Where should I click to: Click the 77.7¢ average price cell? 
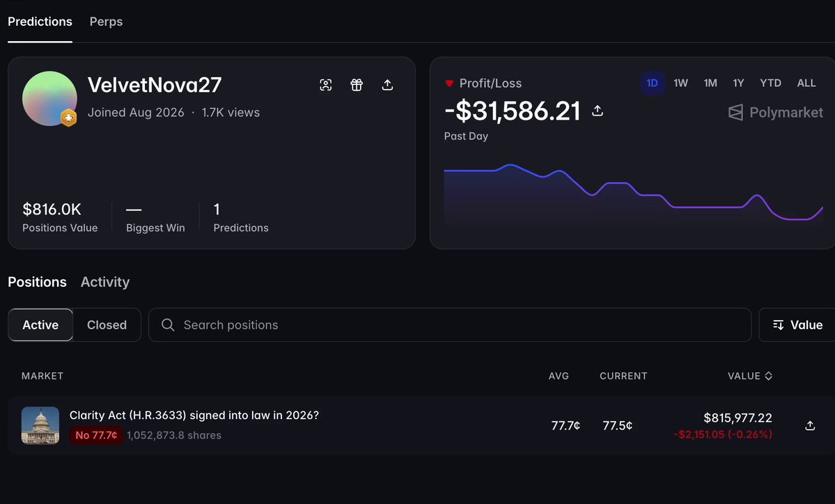click(565, 426)
